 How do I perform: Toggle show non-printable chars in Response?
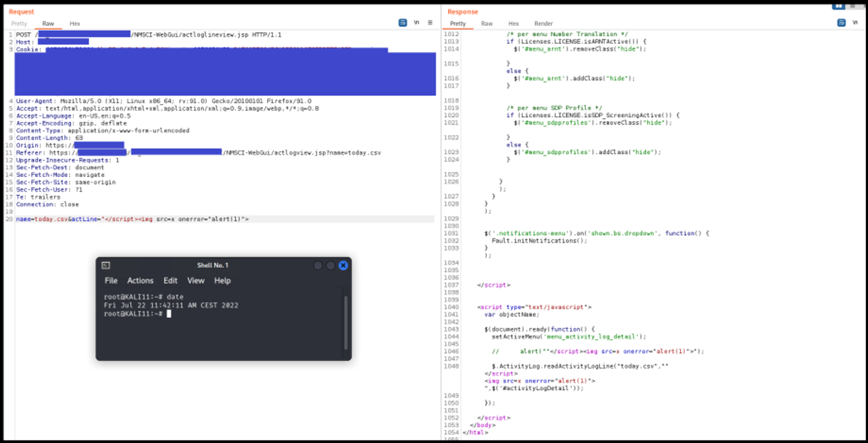point(856,23)
